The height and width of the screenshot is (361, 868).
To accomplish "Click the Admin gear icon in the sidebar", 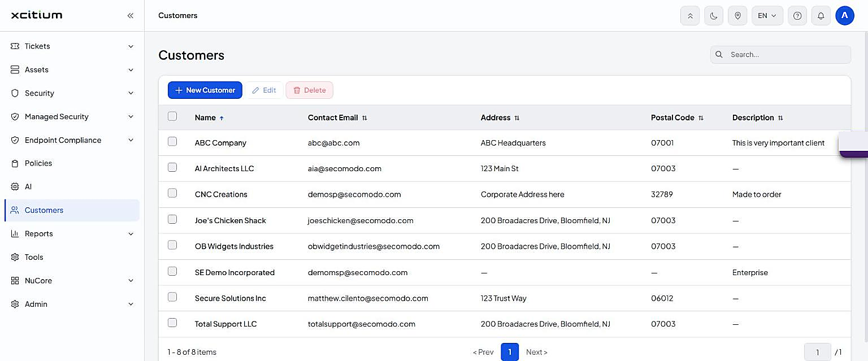I will tap(15, 304).
